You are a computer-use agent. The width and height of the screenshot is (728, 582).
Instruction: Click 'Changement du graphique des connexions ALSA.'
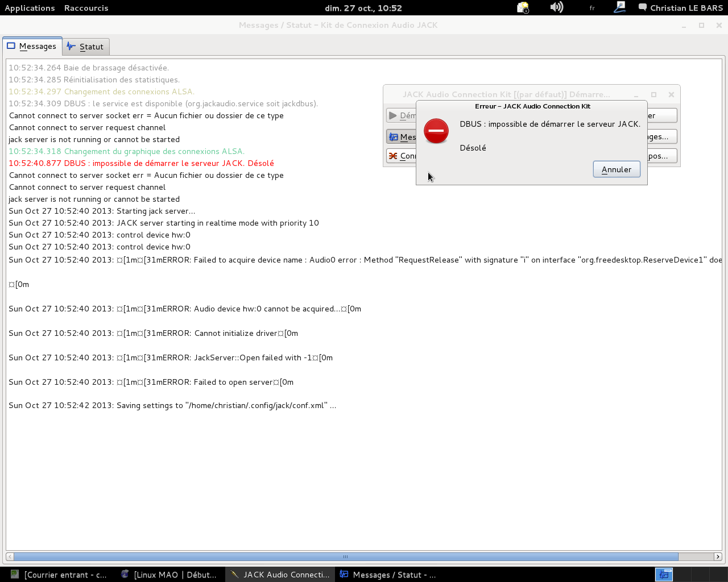coord(127,151)
